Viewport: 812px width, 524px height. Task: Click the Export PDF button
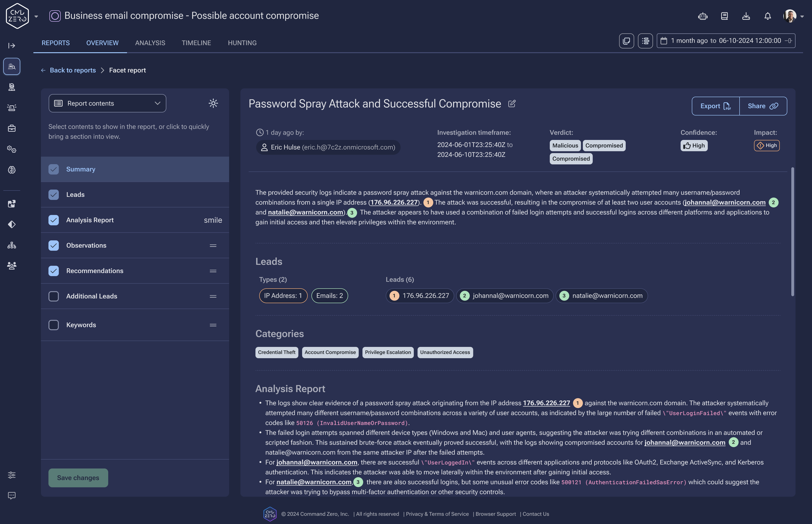tap(715, 106)
